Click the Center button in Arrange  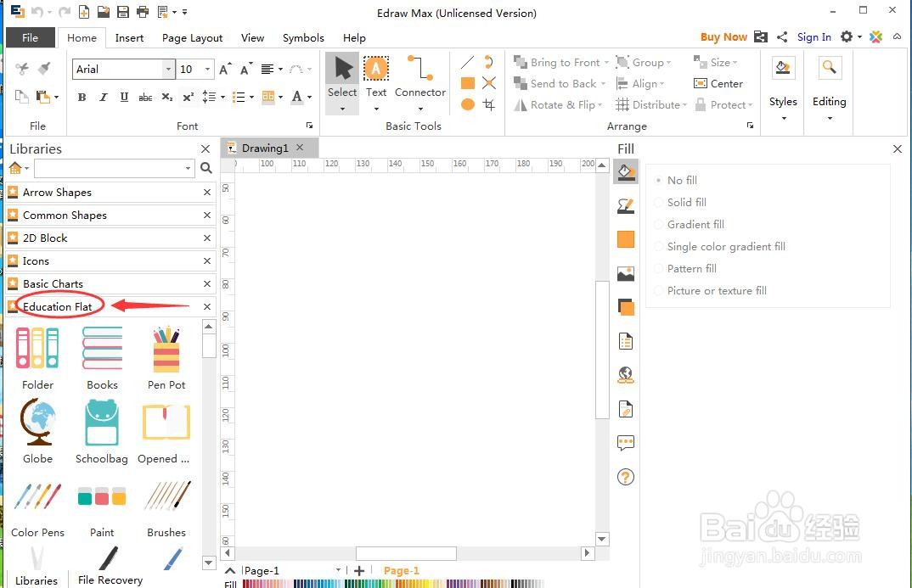tap(718, 84)
